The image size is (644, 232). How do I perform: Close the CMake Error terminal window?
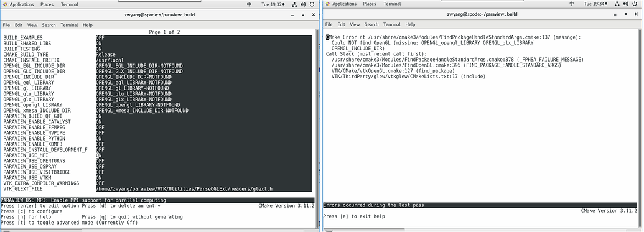tap(636, 14)
